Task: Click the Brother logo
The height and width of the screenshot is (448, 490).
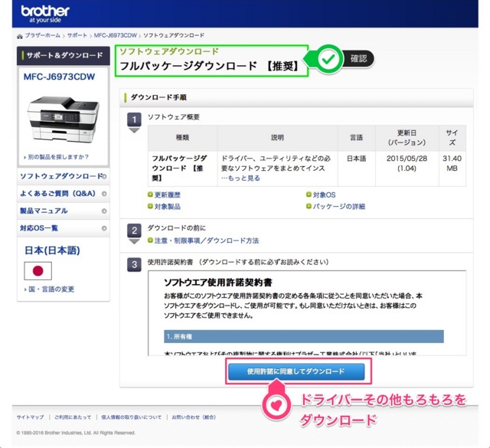Action: [45, 14]
